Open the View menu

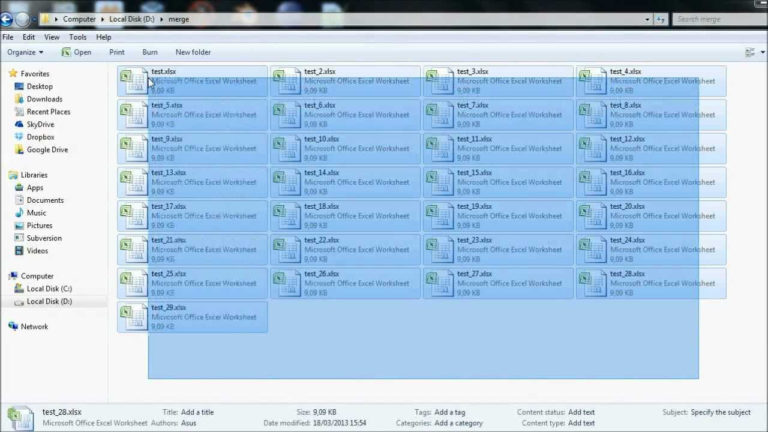(x=51, y=37)
